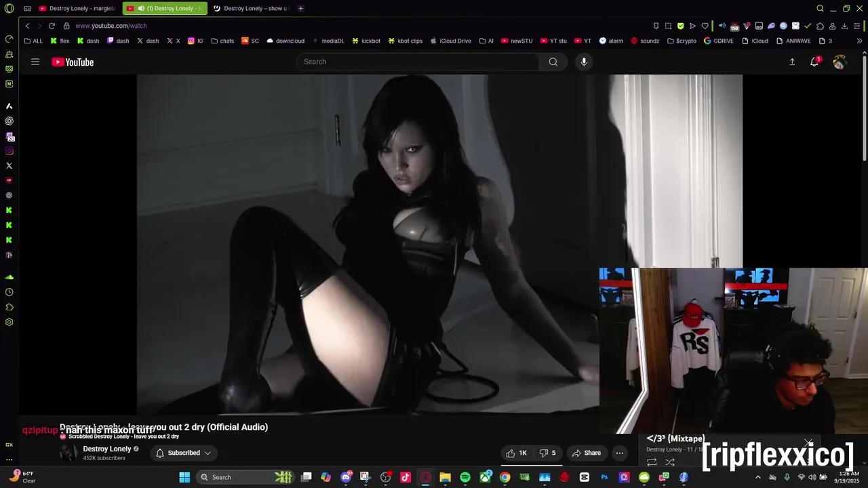868x488 pixels.
Task: Show hidden system tray icons chevron
Action: [758, 477]
